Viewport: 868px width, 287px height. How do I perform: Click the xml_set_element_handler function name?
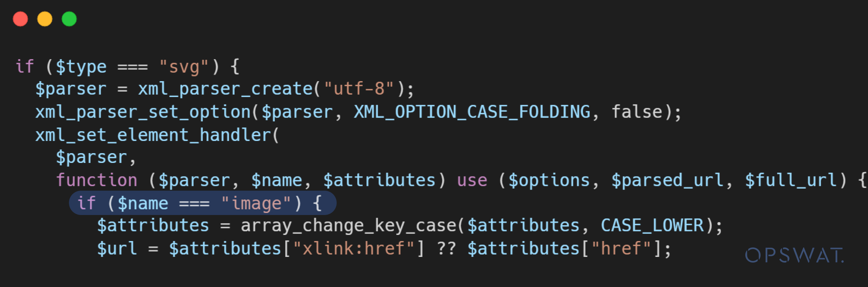tap(153, 135)
